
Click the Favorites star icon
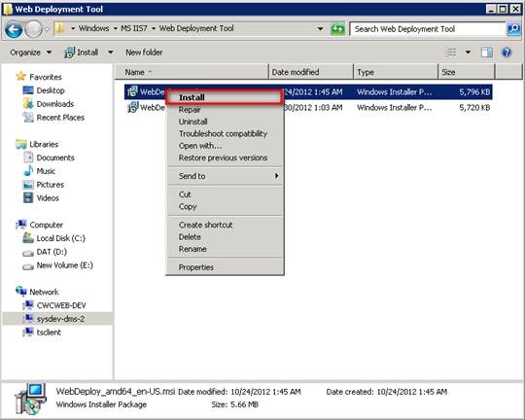pos(20,77)
